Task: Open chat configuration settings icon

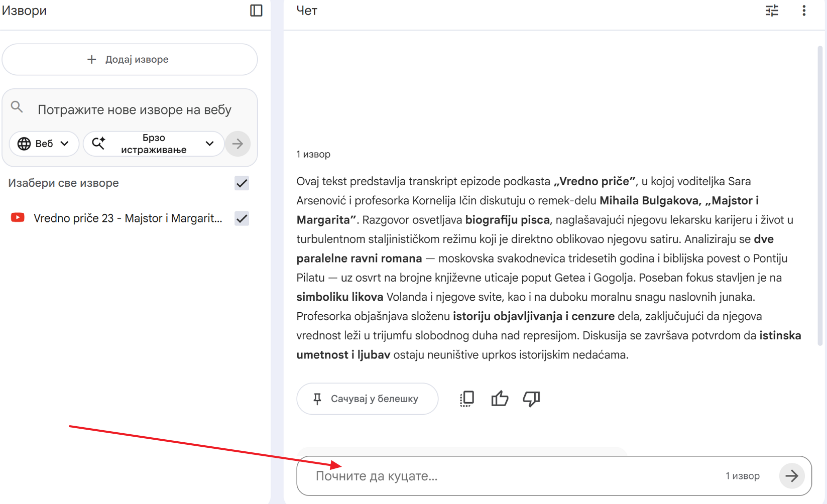Action: point(772,11)
